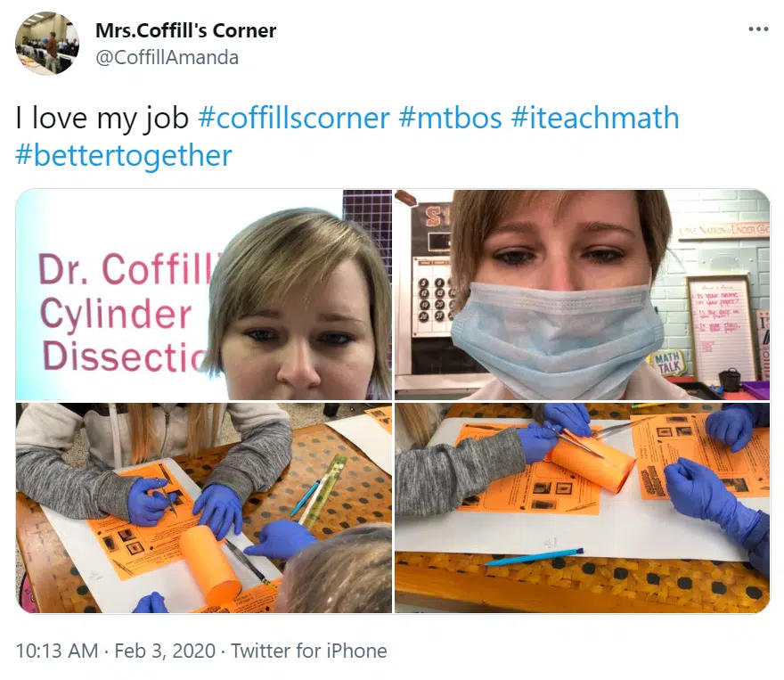784x680 pixels.
Task: Click the @CoffillAmanda handle
Action: pyautogui.click(x=167, y=58)
